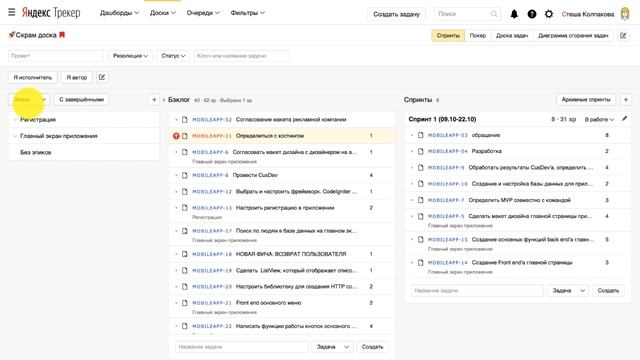The image size is (640, 360).
Task: Select Без эпиков in epics list
Action: click(x=36, y=152)
